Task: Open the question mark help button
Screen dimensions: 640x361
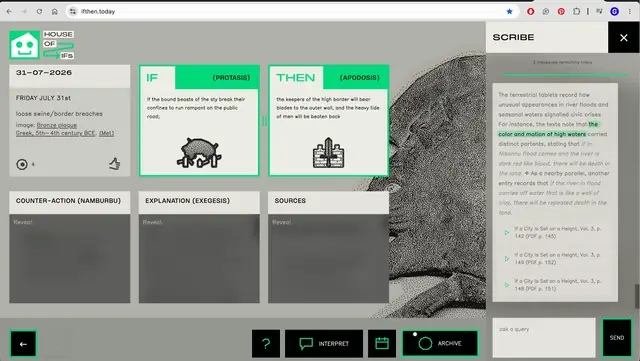Action: (x=266, y=343)
